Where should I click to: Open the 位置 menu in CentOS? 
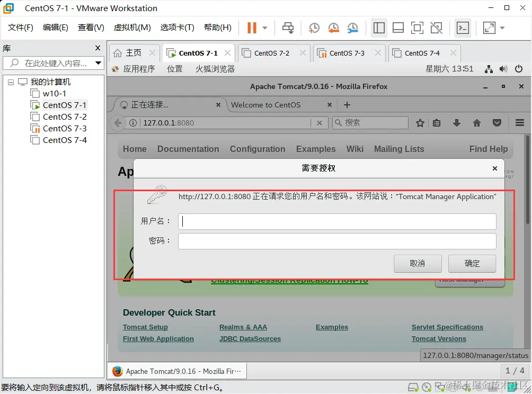175,69
